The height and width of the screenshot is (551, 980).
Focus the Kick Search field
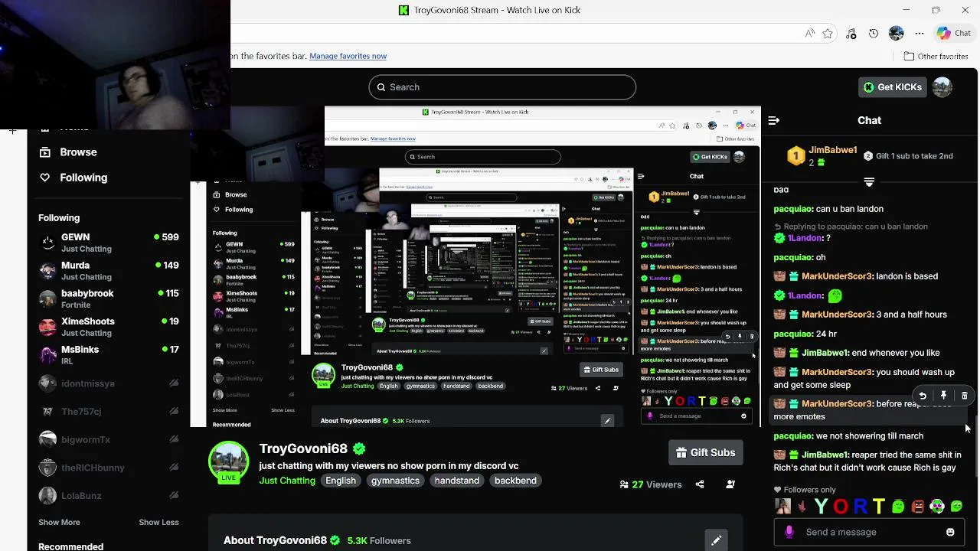tap(502, 87)
